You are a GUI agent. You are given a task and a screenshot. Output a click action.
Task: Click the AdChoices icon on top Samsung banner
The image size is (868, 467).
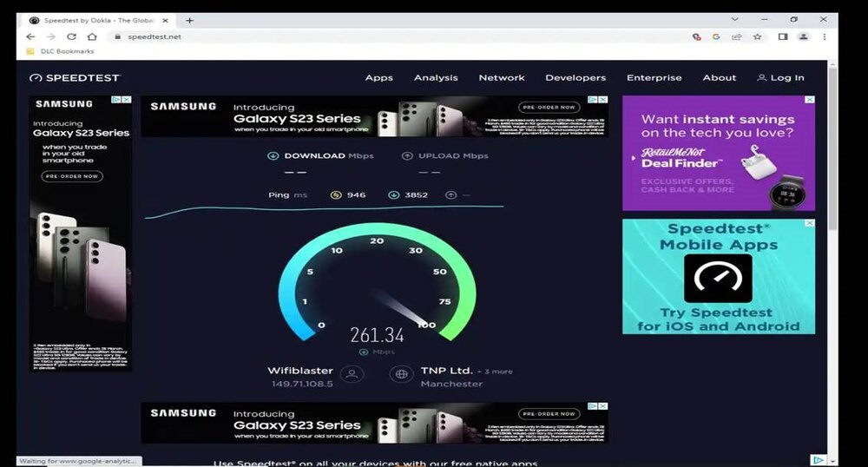click(x=593, y=100)
